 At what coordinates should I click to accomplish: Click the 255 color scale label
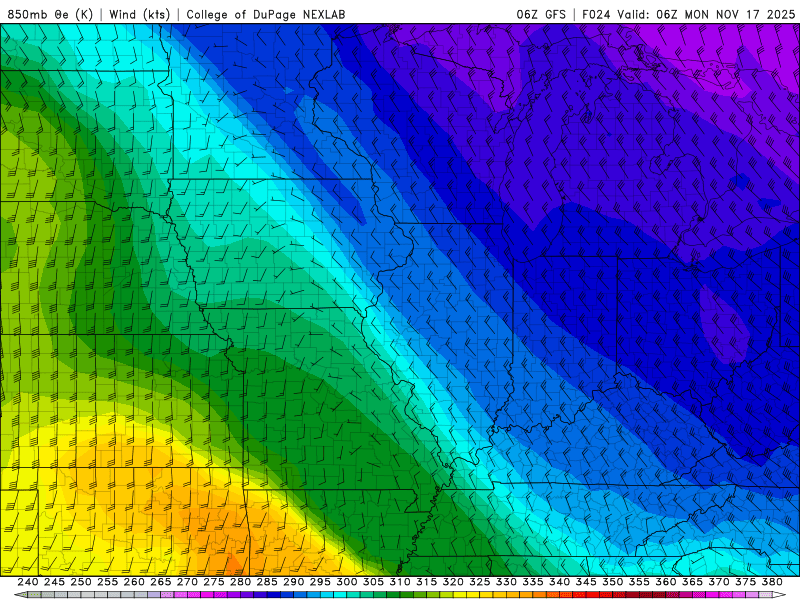click(107, 582)
